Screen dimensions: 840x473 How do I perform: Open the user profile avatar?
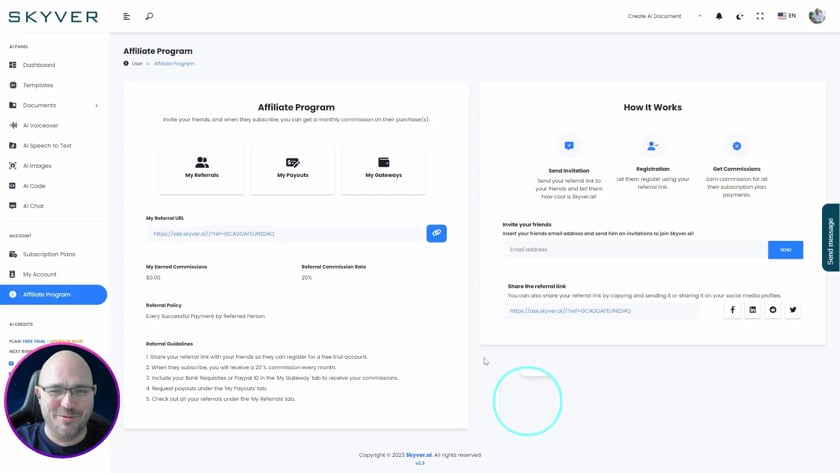click(816, 16)
